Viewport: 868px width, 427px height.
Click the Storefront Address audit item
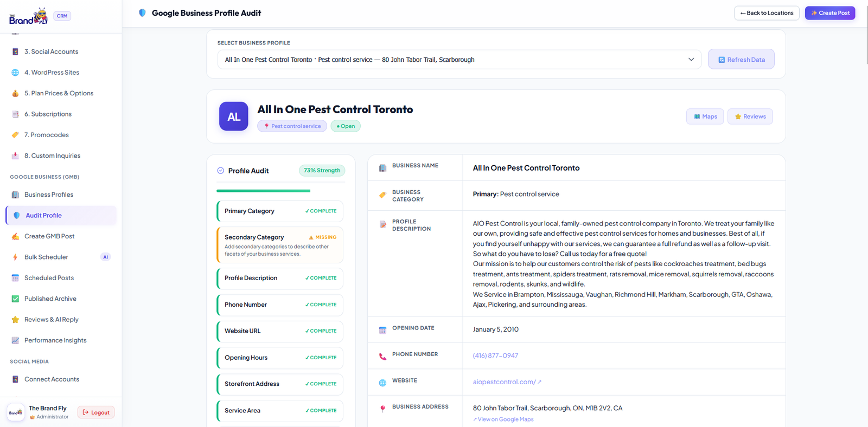280,384
